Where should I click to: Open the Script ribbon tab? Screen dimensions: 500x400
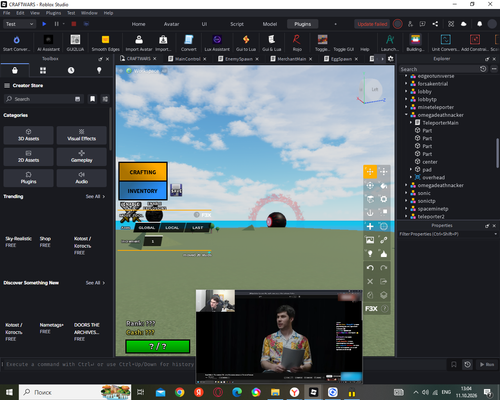(237, 24)
